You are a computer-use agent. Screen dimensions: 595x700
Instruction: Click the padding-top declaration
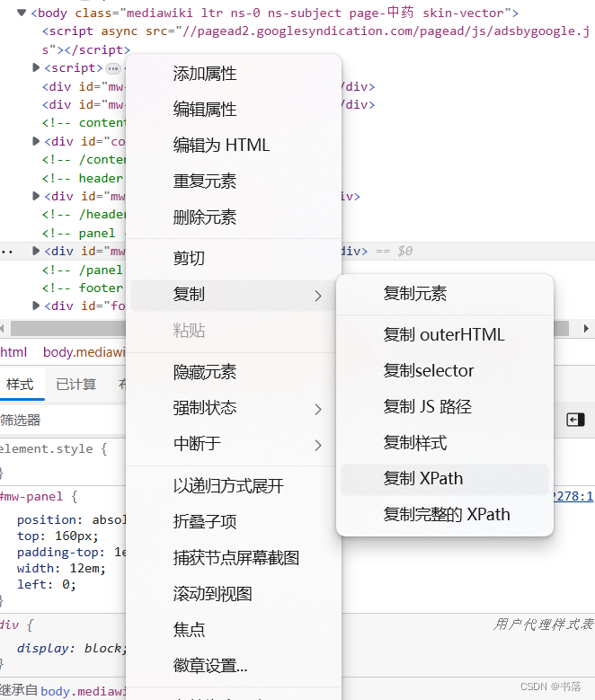72,553
